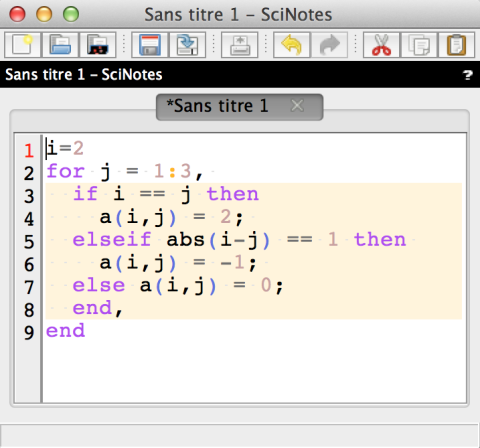The image size is (480, 448).
Task: Paste with the clipboard icon
Action: point(457,45)
